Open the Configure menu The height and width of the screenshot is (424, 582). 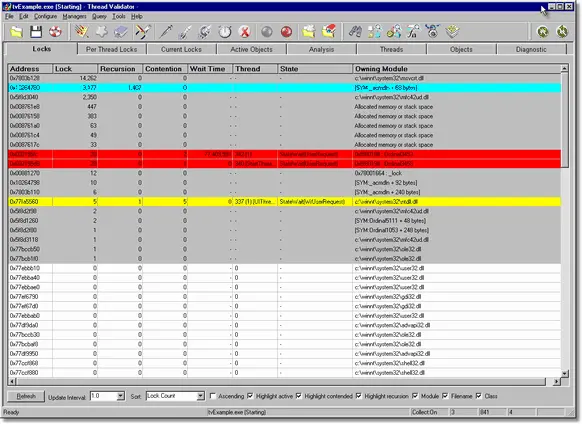(x=45, y=16)
